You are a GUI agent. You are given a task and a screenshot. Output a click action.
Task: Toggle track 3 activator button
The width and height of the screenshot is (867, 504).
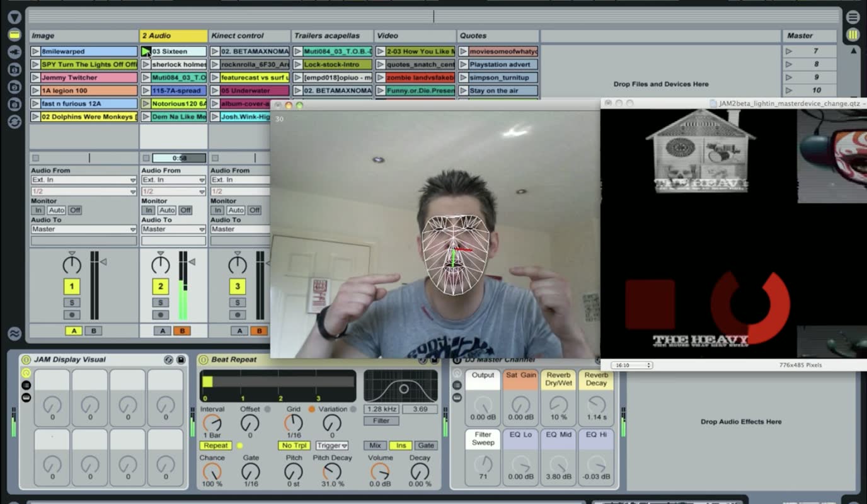point(237,287)
